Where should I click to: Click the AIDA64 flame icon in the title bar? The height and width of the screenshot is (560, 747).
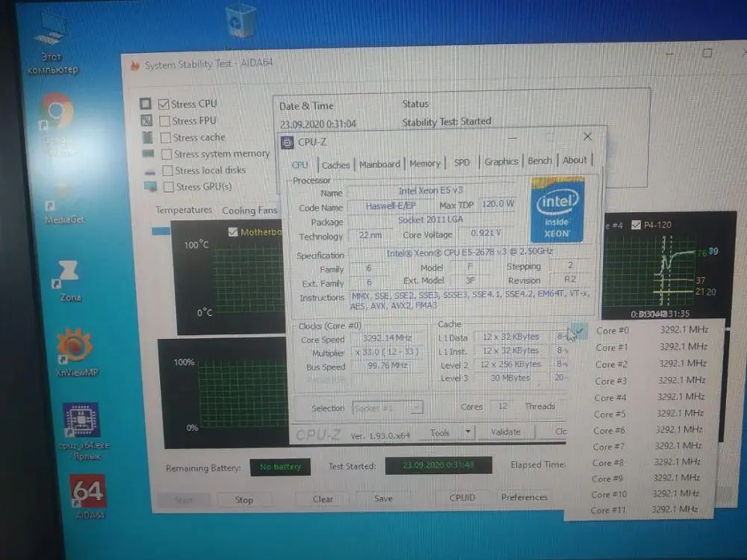click(134, 65)
